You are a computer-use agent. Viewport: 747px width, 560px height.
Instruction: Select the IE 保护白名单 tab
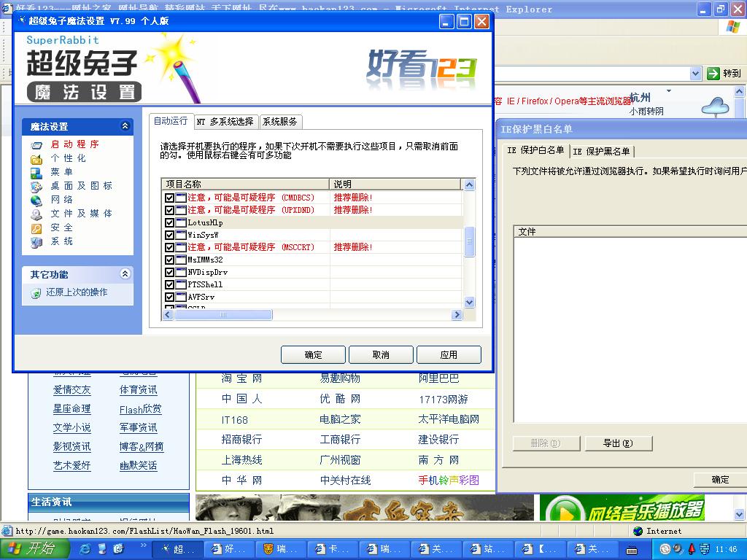(x=535, y=150)
